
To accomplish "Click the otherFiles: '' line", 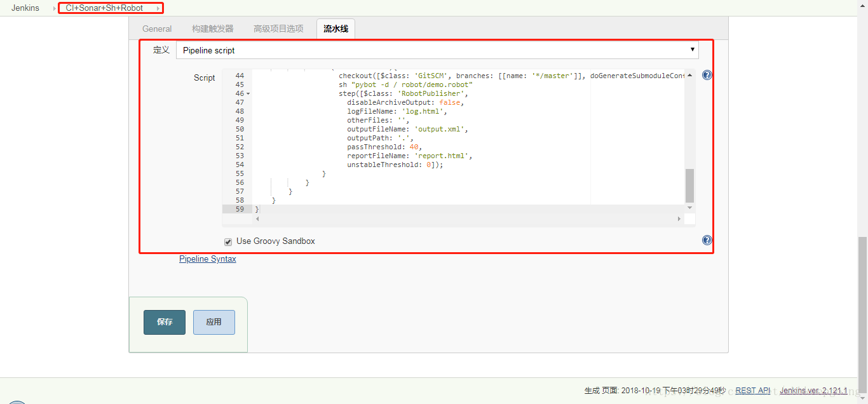I will point(378,120).
